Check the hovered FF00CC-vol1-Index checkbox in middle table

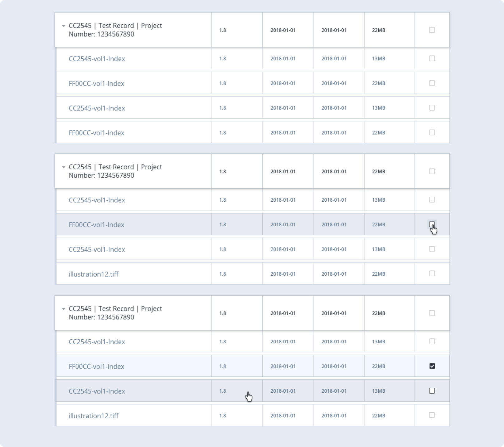pos(432,224)
